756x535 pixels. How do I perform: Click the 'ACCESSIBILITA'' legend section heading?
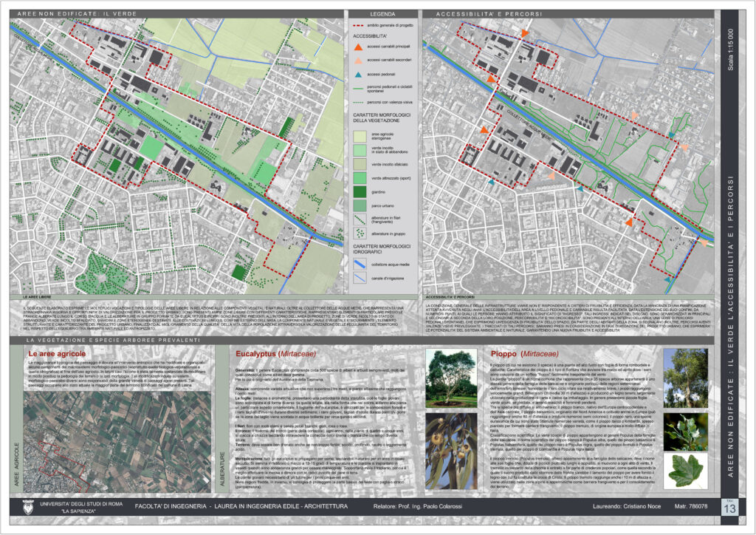click(370, 36)
